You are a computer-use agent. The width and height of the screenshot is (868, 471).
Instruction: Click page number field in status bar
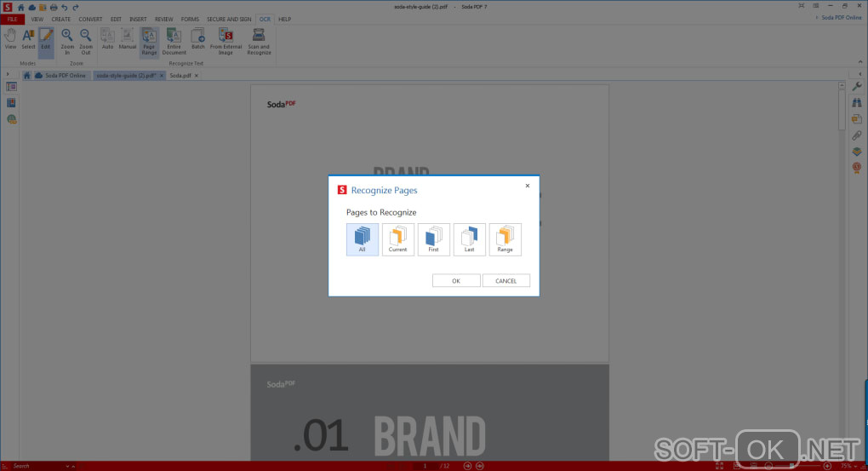point(425,466)
